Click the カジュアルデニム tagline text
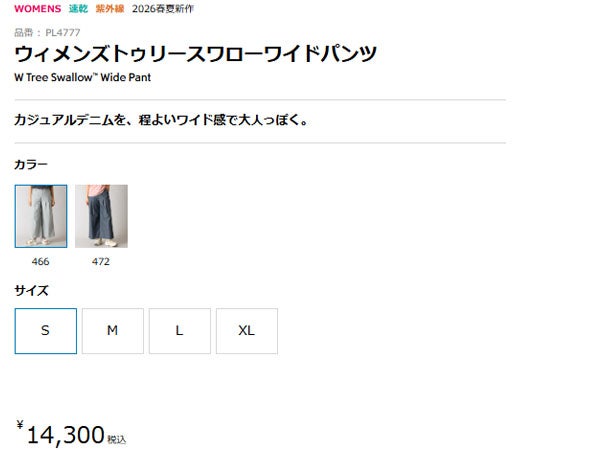The image size is (600, 450). click(x=161, y=120)
